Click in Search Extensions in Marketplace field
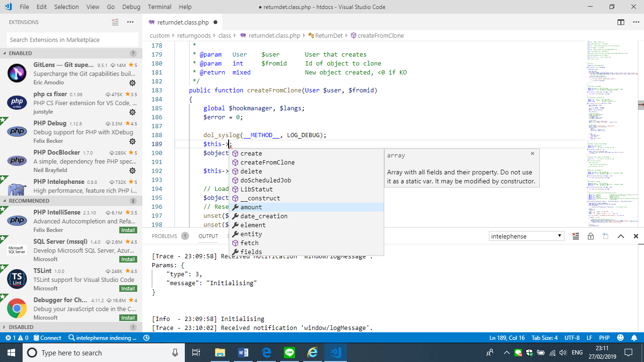Screen dimensions: 644x362 point(73,40)
